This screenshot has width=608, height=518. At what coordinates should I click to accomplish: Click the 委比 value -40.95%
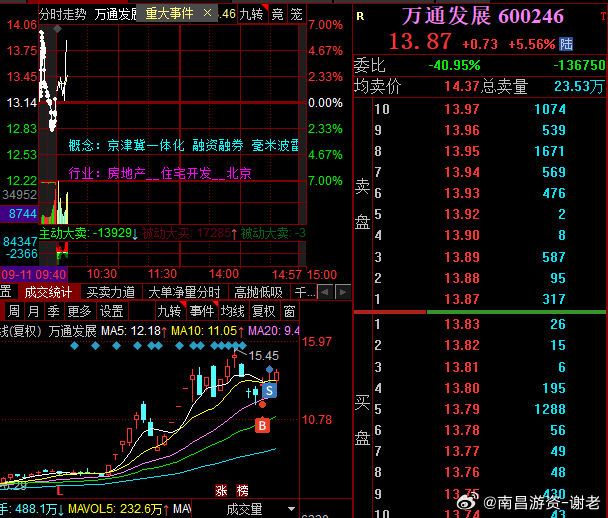click(454, 65)
